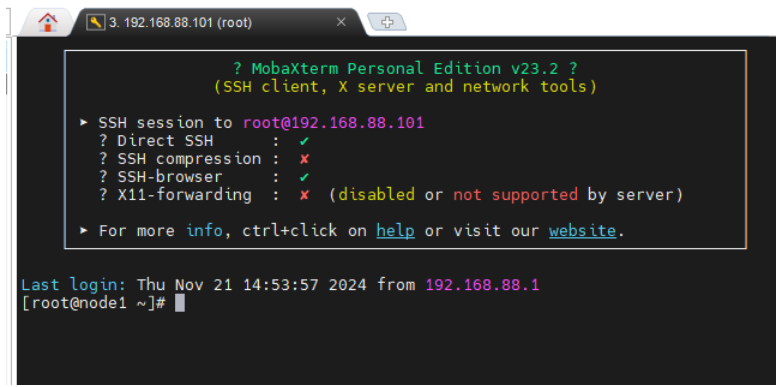Click the word info in banner
This screenshot has width=777, height=387.
pos(204,231)
